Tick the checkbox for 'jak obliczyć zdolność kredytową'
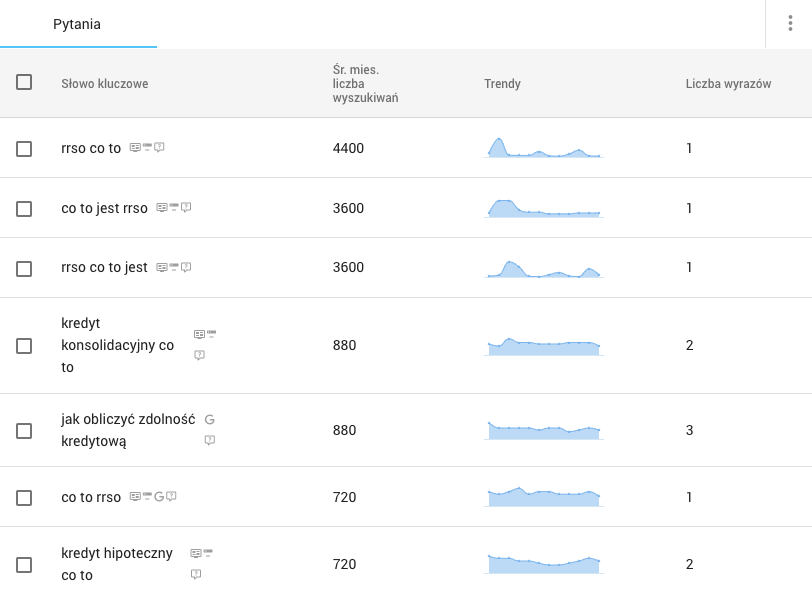 pos(24,431)
